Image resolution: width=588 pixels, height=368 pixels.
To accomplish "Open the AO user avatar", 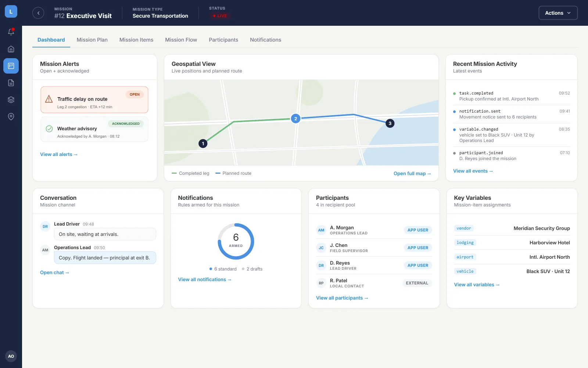I will 11,356.
